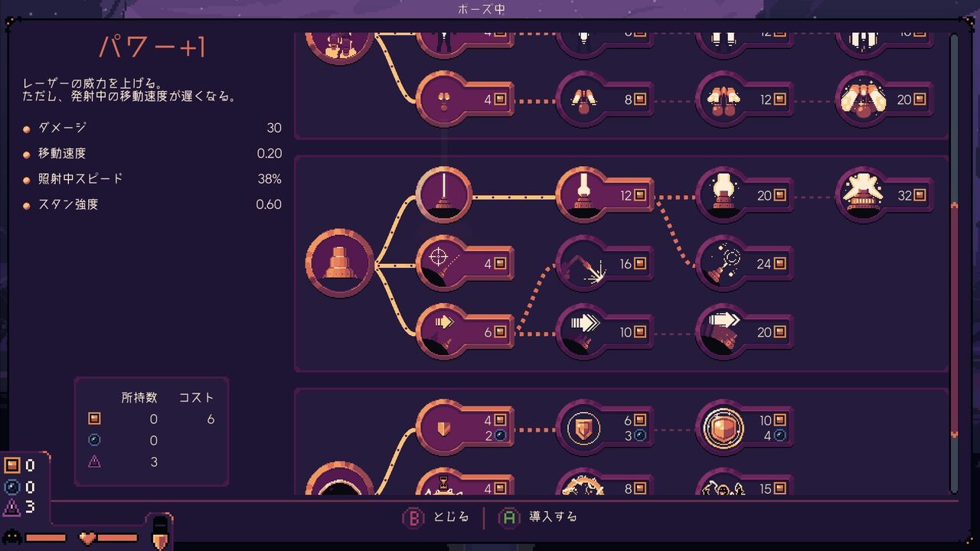Choose the arrow speed upgrade costing 20
Image resolution: width=980 pixels, height=551 pixels.
point(744,331)
